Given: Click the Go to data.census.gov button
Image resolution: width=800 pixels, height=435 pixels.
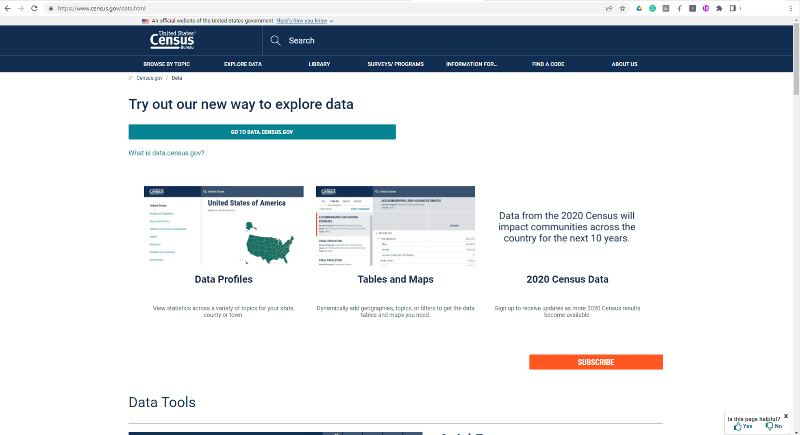Looking at the screenshot, I should [x=262, y=132].
